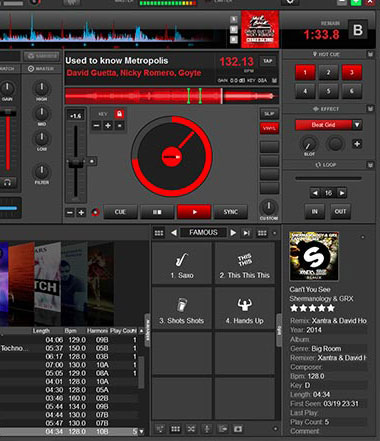Open the HOT CUE panel menu icon

[370, 54]
